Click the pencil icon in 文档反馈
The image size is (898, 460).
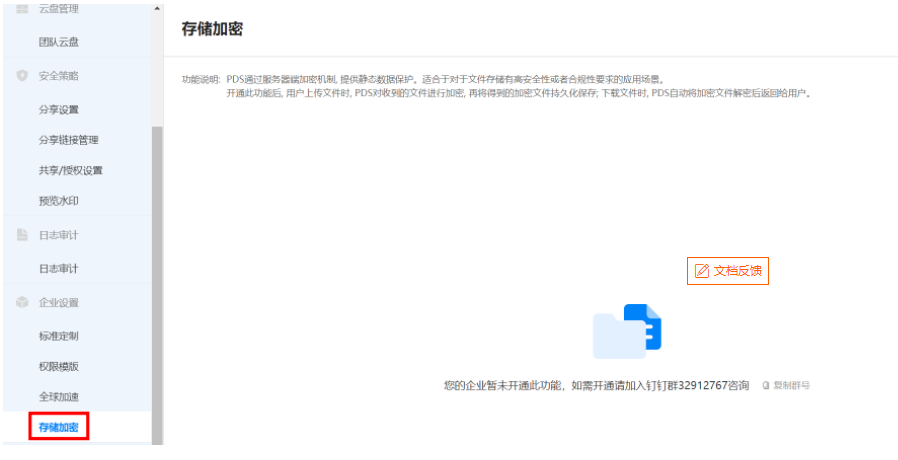(x=702, y=271)
